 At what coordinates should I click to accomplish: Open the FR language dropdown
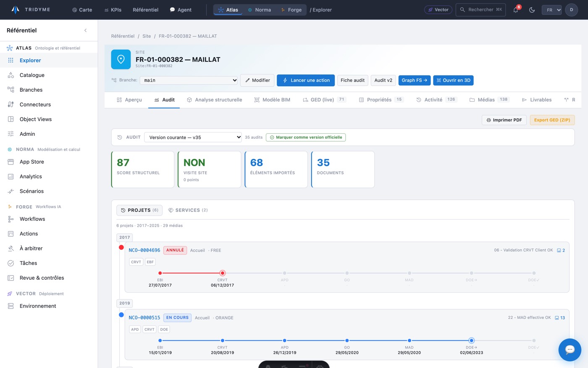(551, 10)
